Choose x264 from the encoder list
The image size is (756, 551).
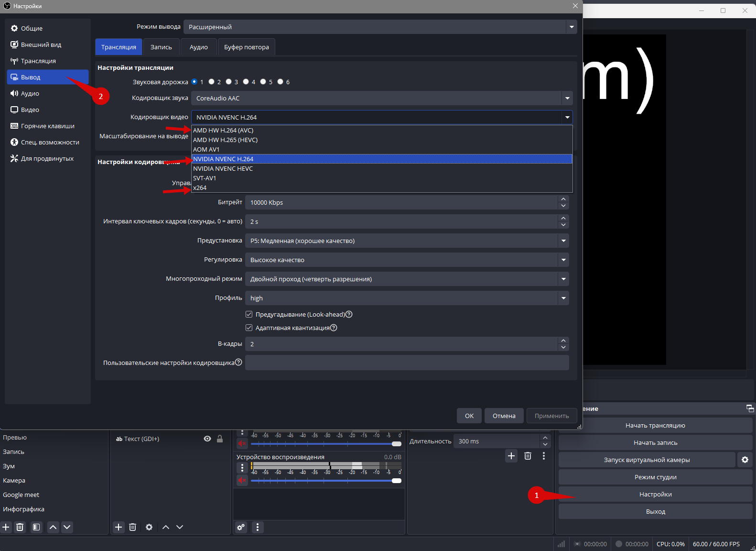tap(382, 187)
